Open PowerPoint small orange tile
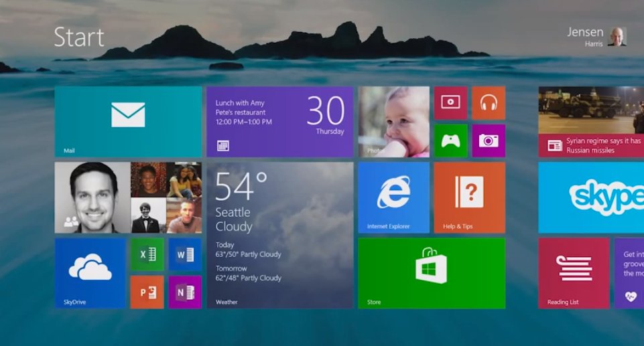This screenshot has height=346, width=644. tap(147, 292)
